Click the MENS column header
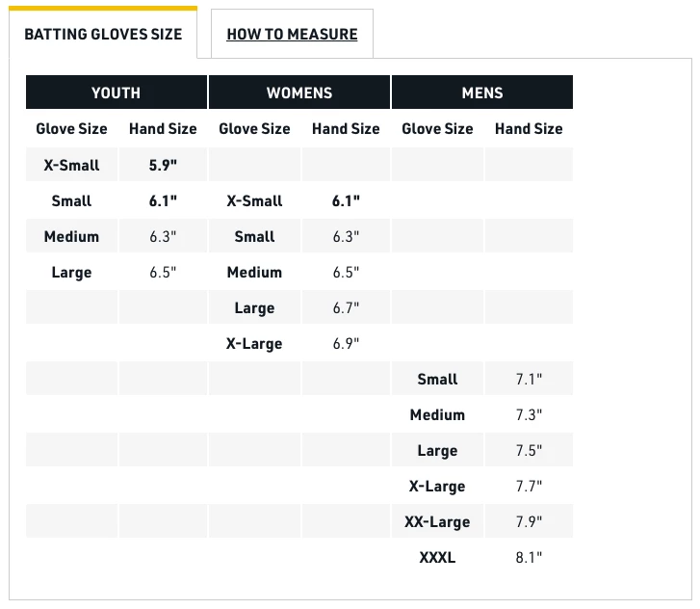Viewport: 700px width, 609px height. coord(482,93)
